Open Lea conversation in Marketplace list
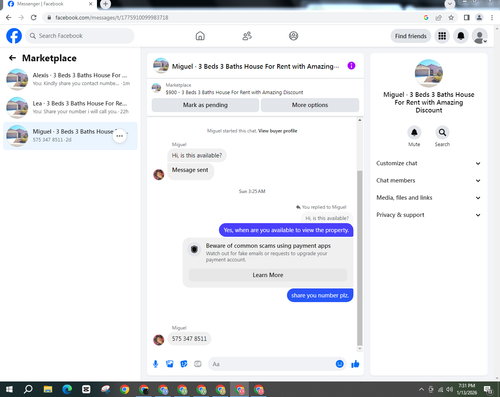 [70, 107]
